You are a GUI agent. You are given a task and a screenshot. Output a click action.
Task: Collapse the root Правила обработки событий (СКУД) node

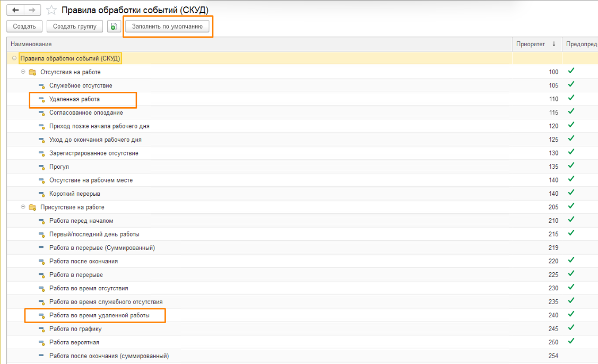coord(14,58)
